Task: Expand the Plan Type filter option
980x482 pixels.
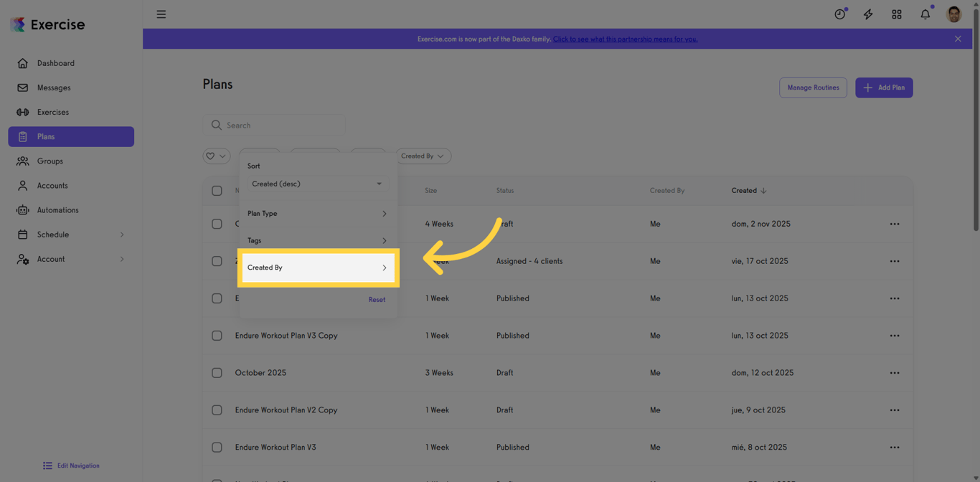Action: (x=317, y=214)
